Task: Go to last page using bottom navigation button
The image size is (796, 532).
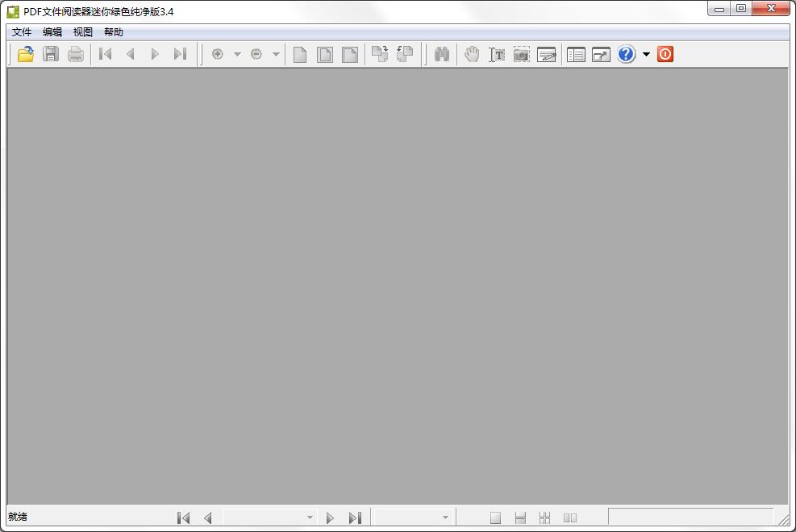Action: pyautogui.click(x=355, y=517)
